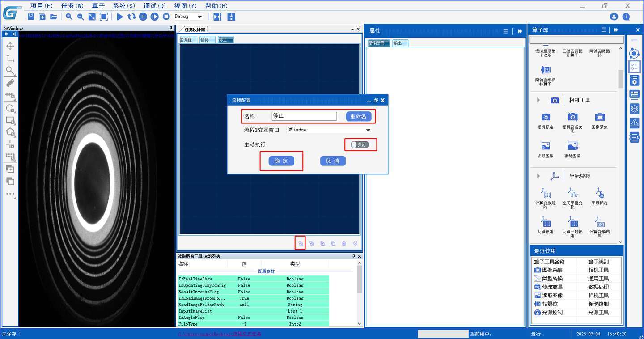Select the rectangle ROI tool
The height and width of the screenshot is (339, 644).
(x=10, y=120)
